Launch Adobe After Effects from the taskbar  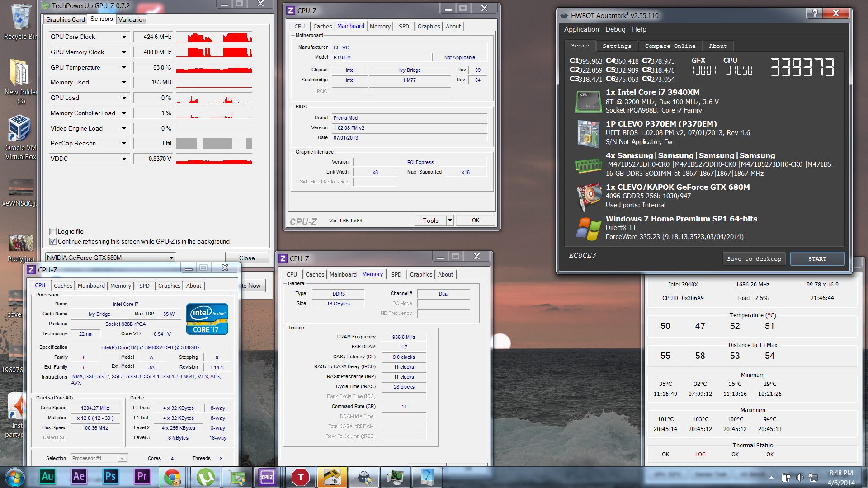[79, 477]
